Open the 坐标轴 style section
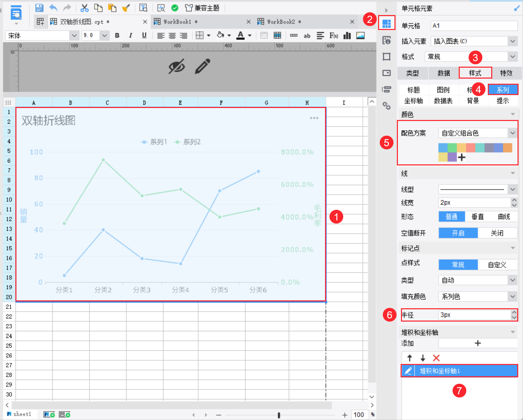Image resolution: width=523 pixels, height=420 pixels. coord(414,101)
